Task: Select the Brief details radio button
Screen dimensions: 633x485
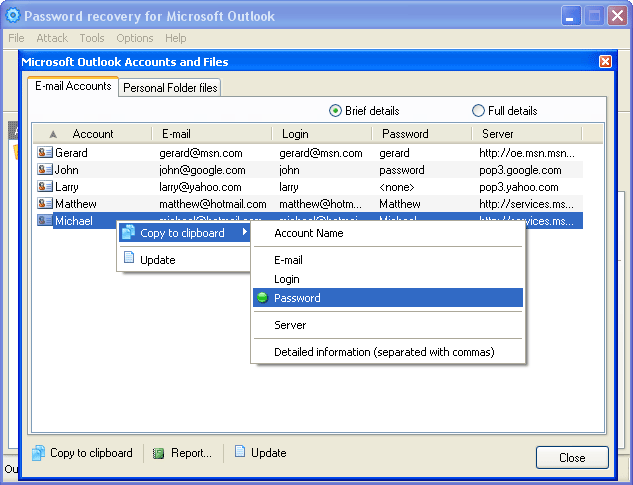Action: [335, 111]
